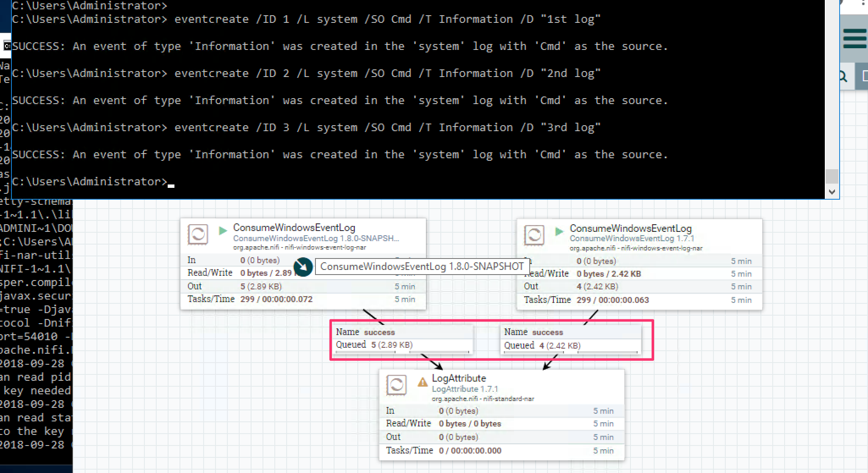The width and height of the screenshot is (868, 473).
Task: Click the round connection arrow icon
Action: 303,267
